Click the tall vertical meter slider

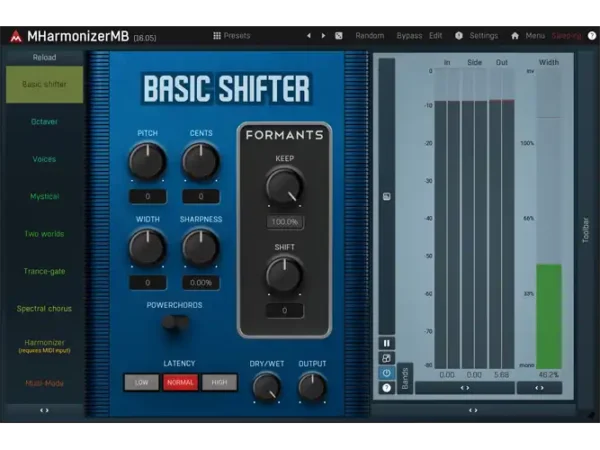[x=386, y=196]
